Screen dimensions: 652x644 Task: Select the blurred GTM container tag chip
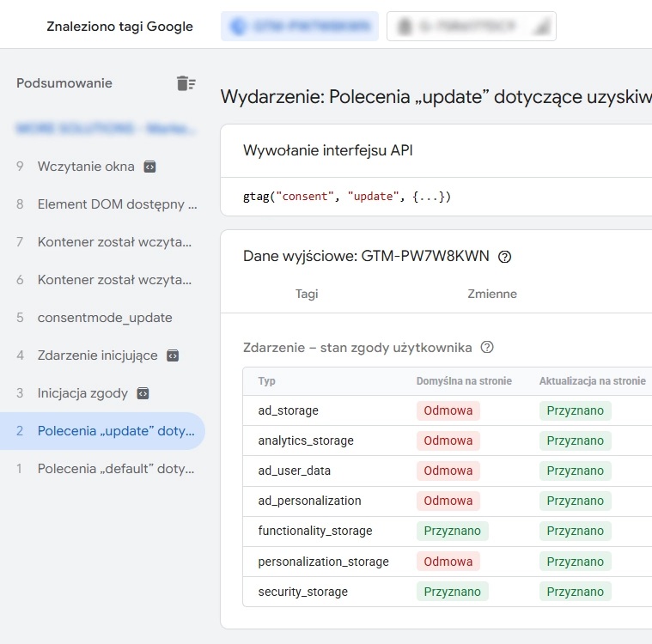[300, 27]
